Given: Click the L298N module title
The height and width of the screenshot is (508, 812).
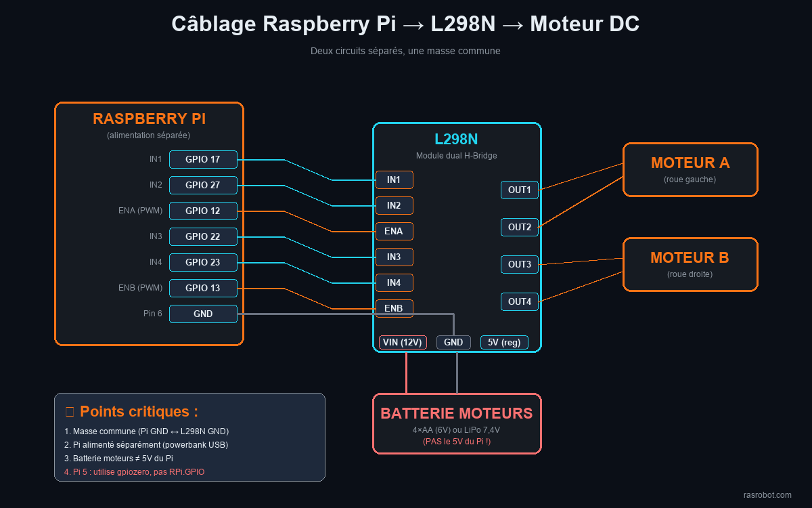Looking at the screenshot, I should [457, 140].
